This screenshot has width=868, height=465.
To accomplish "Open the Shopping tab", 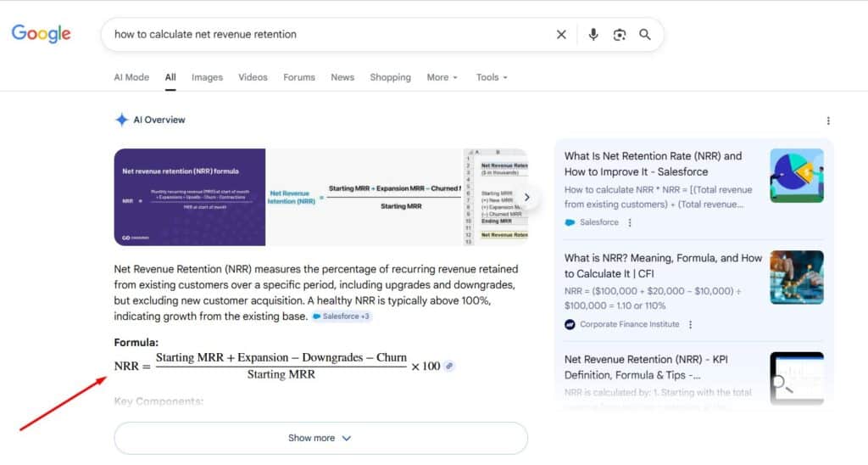I will point(390,77).
